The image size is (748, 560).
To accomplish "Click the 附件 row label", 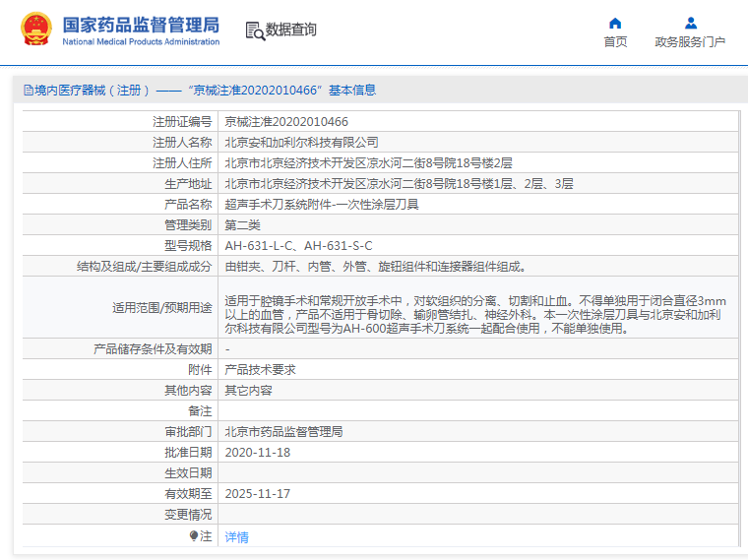I will pos(200,370).
